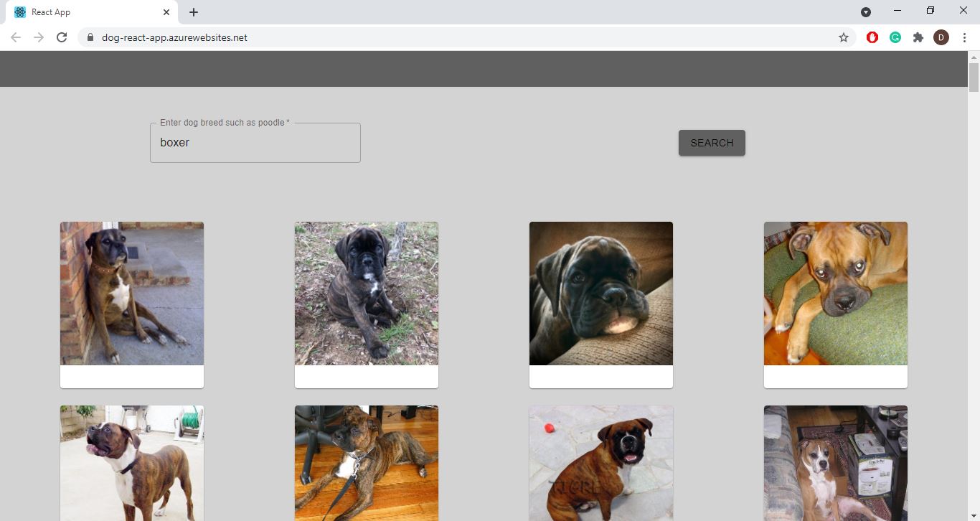
Task: Click the address bar URL
Action: point(175,37)
